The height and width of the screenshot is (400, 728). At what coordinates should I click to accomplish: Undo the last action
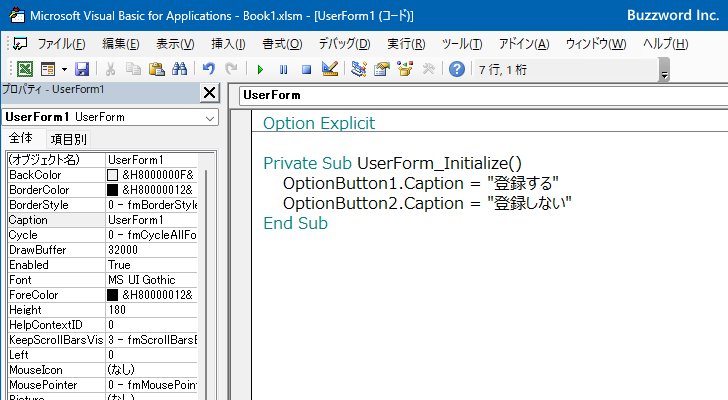[208, 70]
